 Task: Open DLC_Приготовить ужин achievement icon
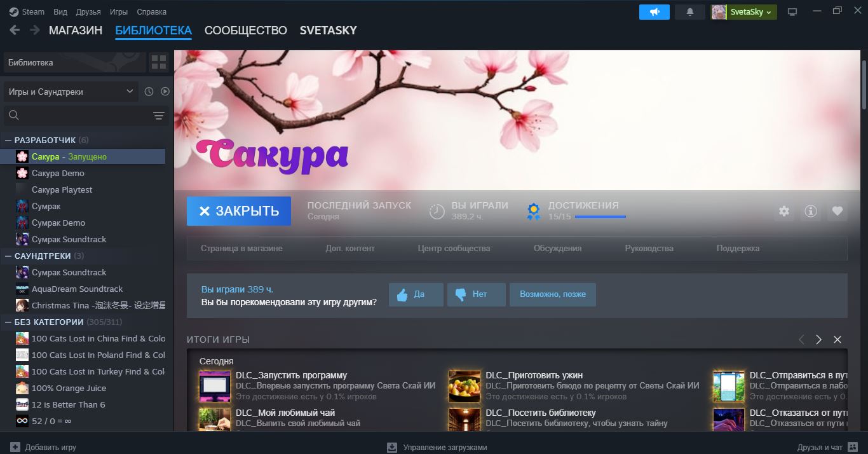coord(465,386)
